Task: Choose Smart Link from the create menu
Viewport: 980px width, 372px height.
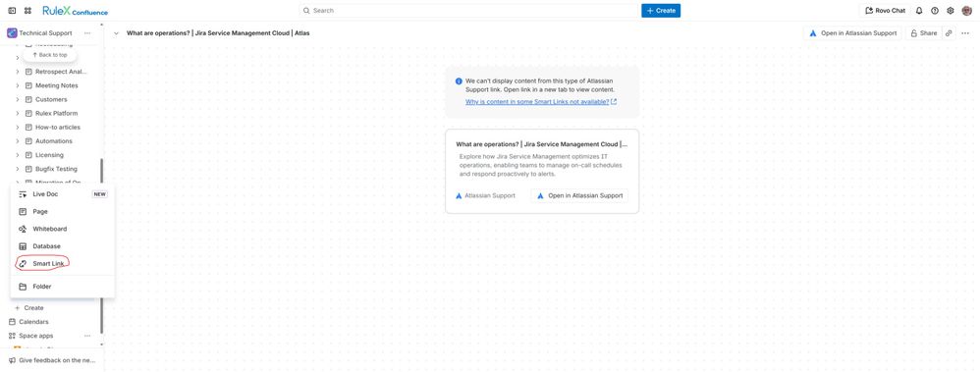Action: click(63, 264)
